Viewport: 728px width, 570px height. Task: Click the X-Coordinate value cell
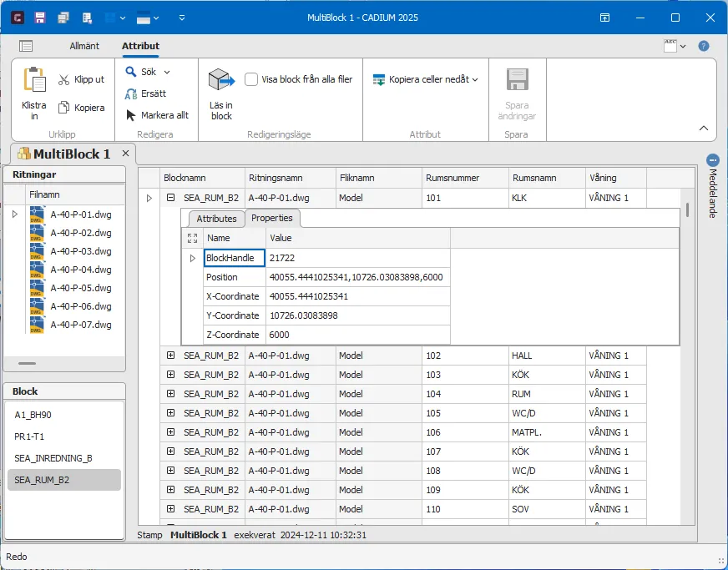(x=357, y=296)
